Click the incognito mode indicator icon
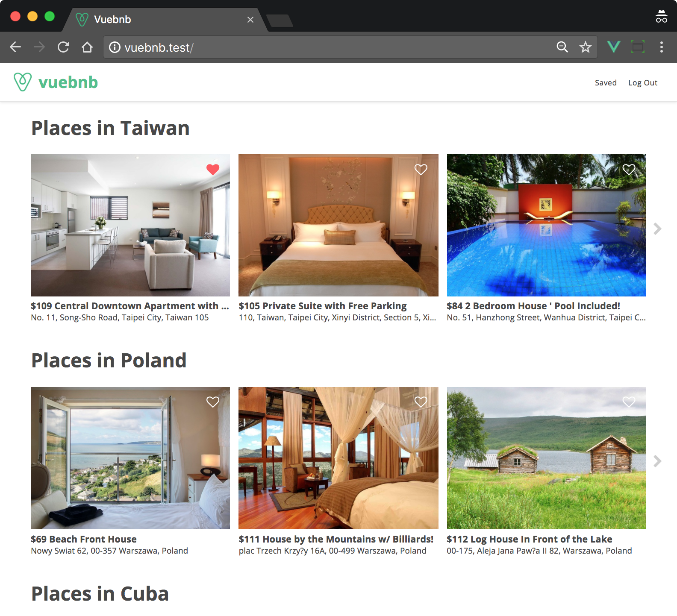 click(661, 17)
